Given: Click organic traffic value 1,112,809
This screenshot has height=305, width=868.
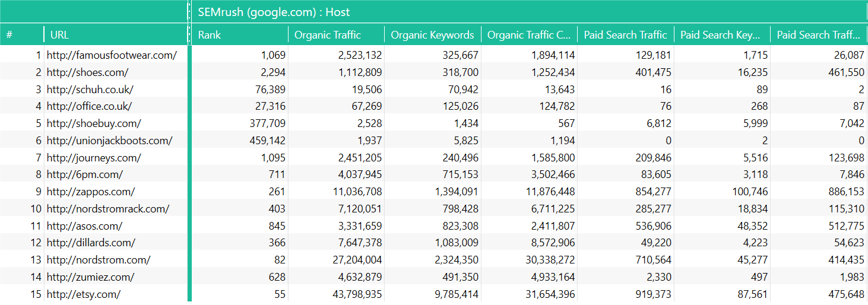Looking at the screenshot, I should pos(360,73).
